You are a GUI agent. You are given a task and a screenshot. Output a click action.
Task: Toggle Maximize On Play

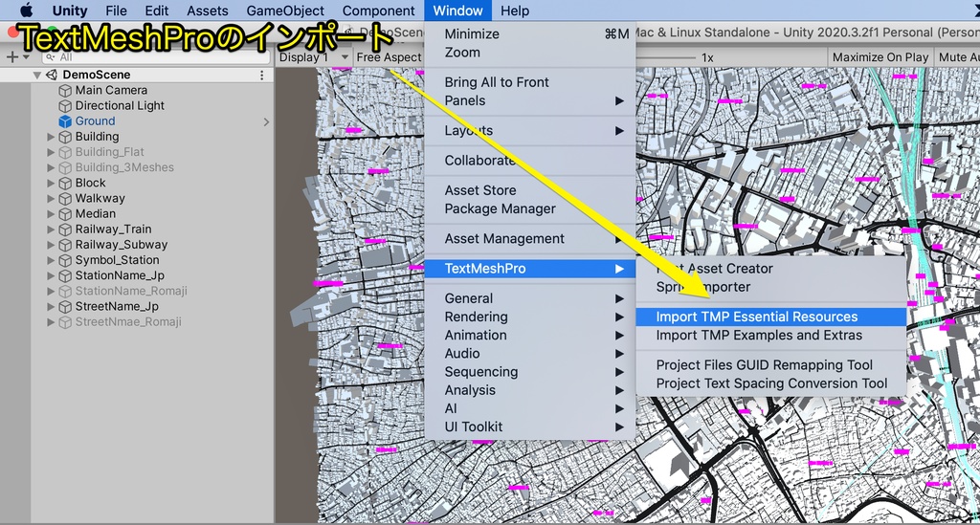pyautogui.click(x=880, y=57)
